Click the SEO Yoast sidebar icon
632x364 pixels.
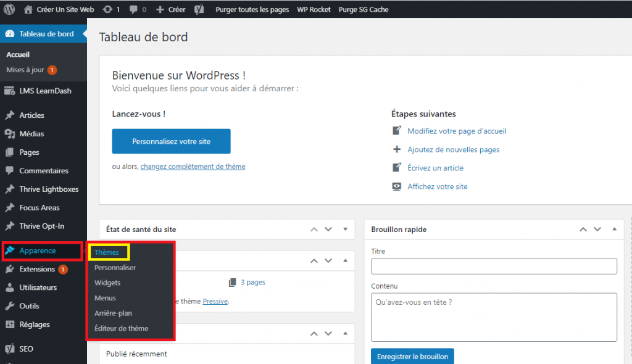10,349
